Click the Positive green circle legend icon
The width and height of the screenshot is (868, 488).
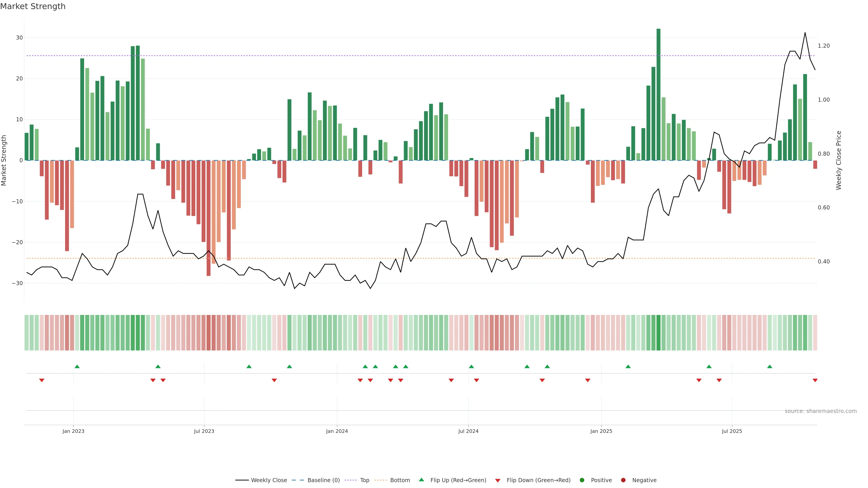point(582,480)
